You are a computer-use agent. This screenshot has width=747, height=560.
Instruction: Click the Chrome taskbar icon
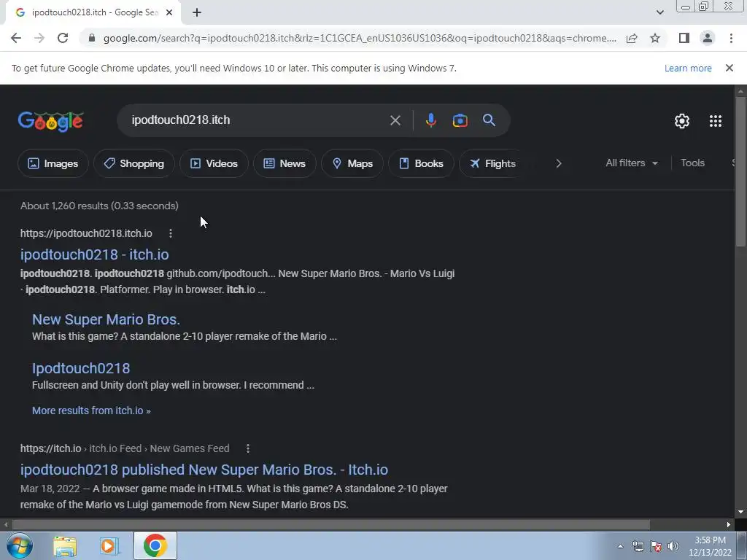coord(155,545)
